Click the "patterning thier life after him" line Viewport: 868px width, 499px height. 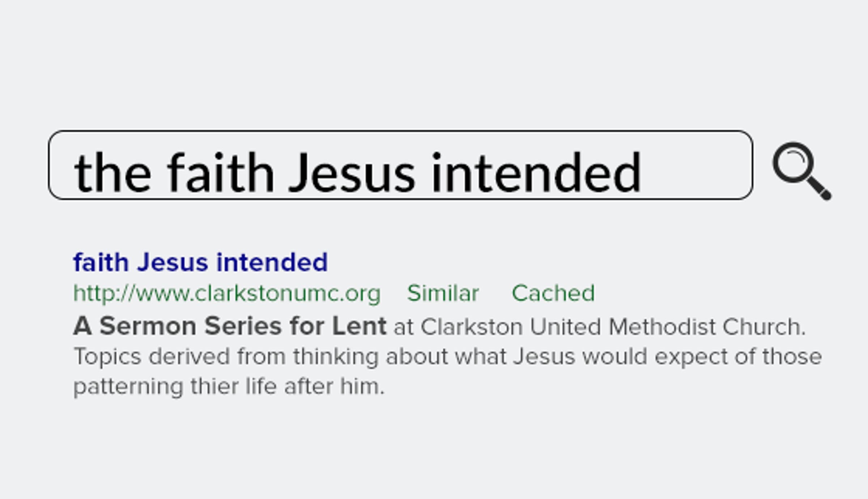pyautogui.click(x=229, y=386)
